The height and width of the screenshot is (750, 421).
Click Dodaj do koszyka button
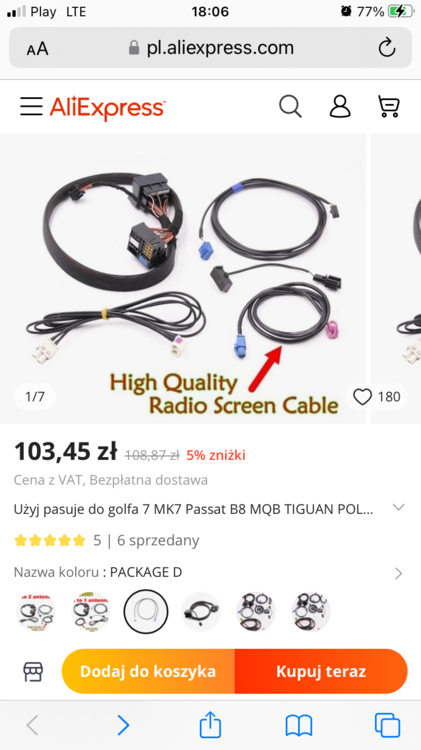tap(148, 671)
